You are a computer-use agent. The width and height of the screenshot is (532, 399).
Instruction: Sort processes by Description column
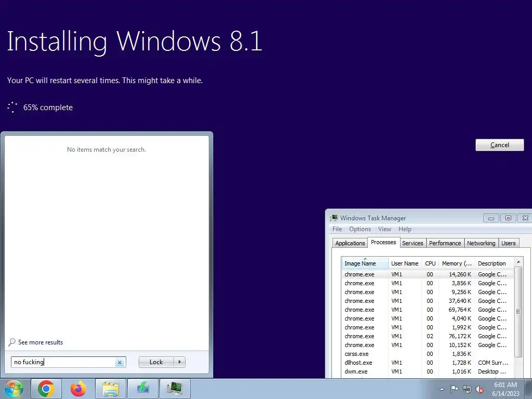(494, 263)
